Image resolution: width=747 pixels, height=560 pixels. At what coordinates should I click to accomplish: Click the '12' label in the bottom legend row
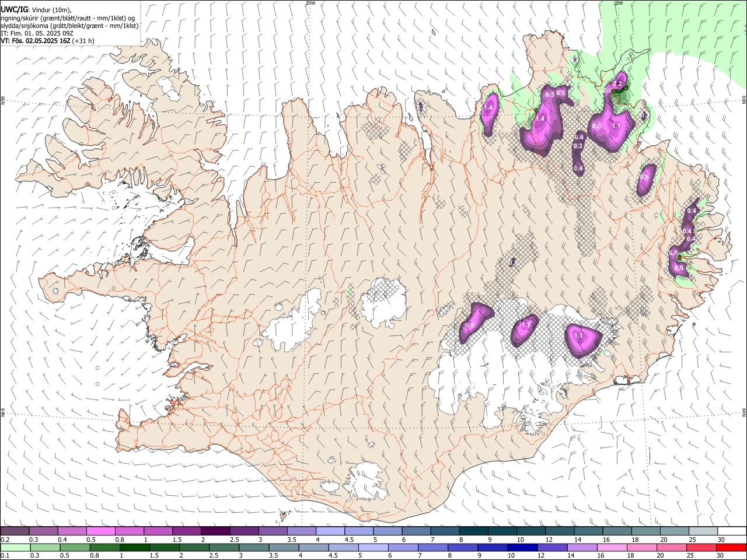pyautogui.click(x=540, y=556)
